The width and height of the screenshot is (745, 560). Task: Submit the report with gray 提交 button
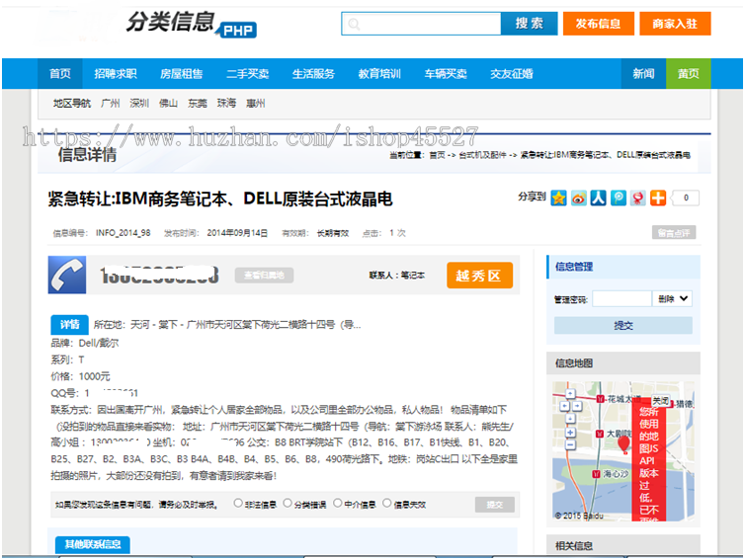click(495, 505)
